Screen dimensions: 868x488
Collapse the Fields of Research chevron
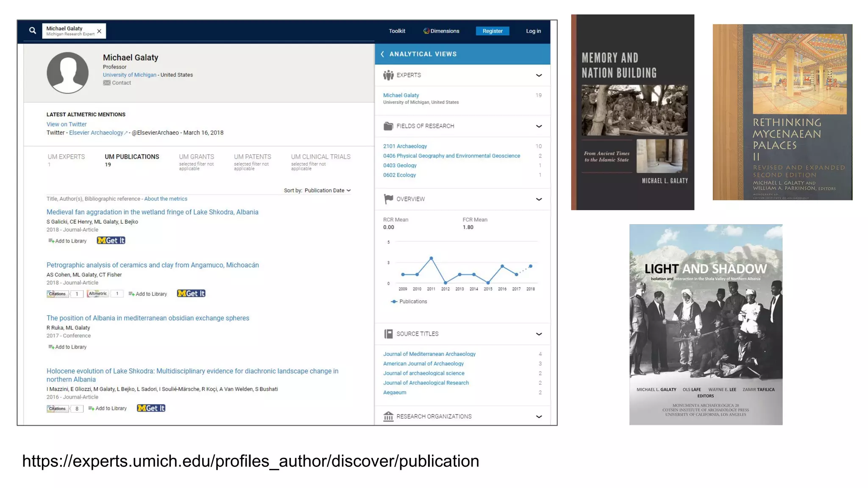[x=539, y=126]
